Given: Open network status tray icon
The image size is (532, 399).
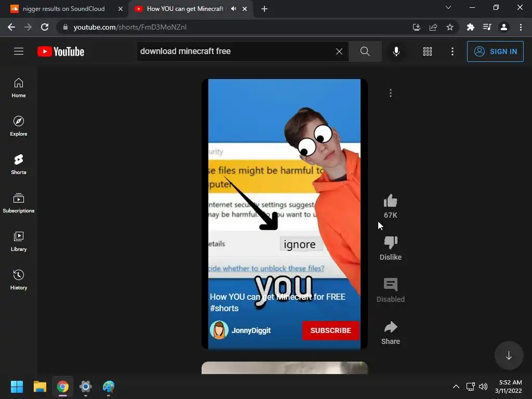Looking at the screenshot, I should (470, 387).
